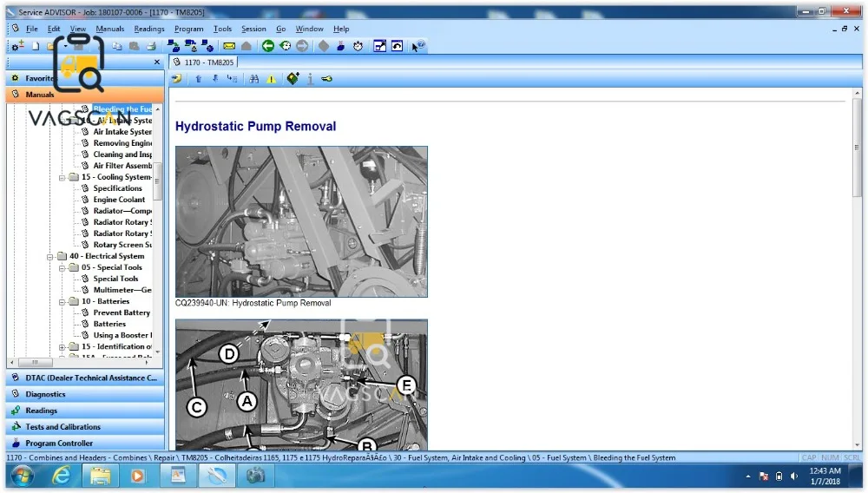
Task: Click the tree's horizontal scrollbar thumb
Action: [36, 363]
